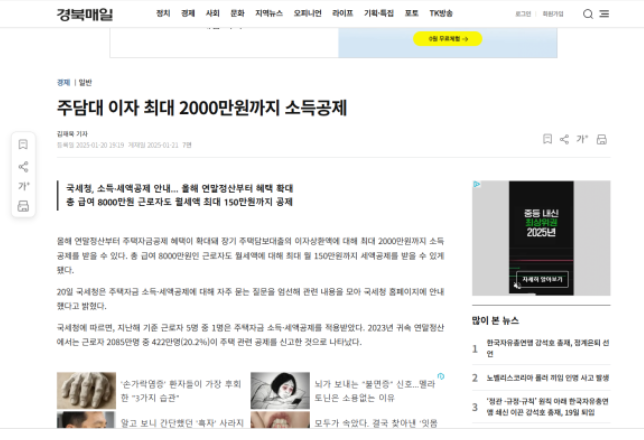Open 기획·특집 menu
Viewport: 644px width, 440px height.
[379, 14]
